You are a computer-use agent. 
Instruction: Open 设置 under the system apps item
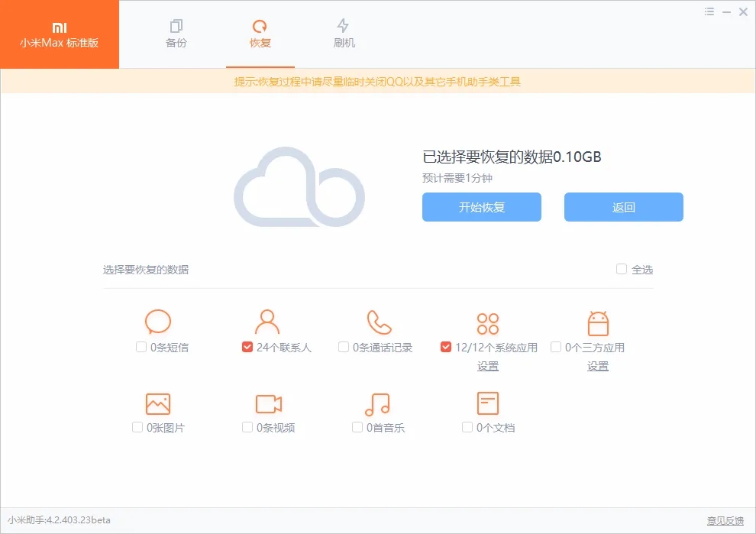[x=487, y=366]
